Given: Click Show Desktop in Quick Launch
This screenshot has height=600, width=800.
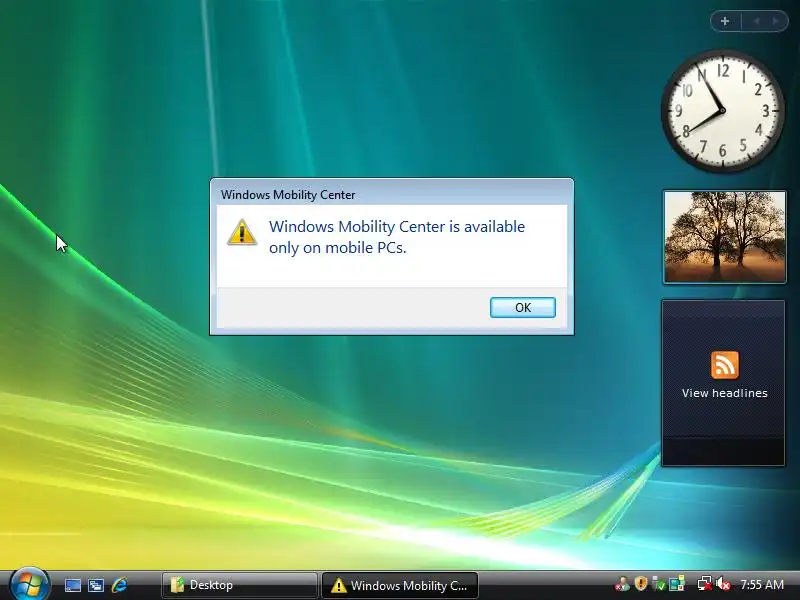Looking at the screenshot, I should coord(72,585).
